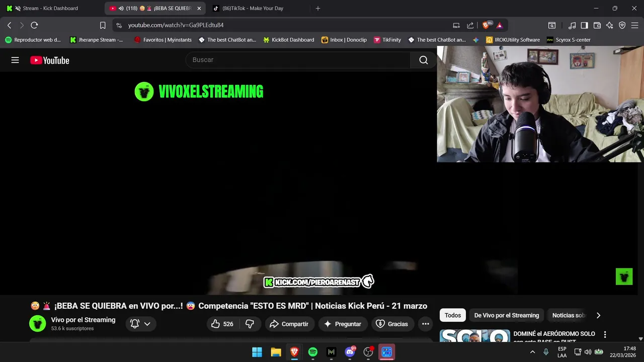The image size is (644, 362).
Task: Open the media control music note icon
Action: (x=572, y=25)
